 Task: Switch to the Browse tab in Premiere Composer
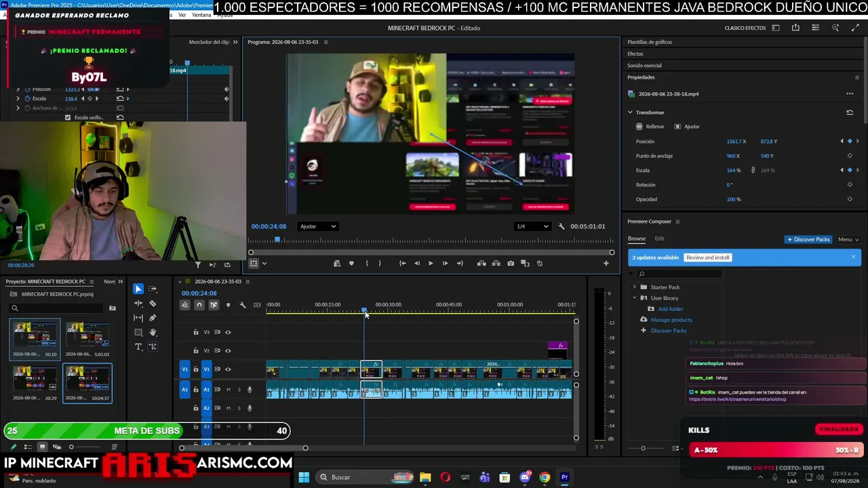(x=636, y=239)
